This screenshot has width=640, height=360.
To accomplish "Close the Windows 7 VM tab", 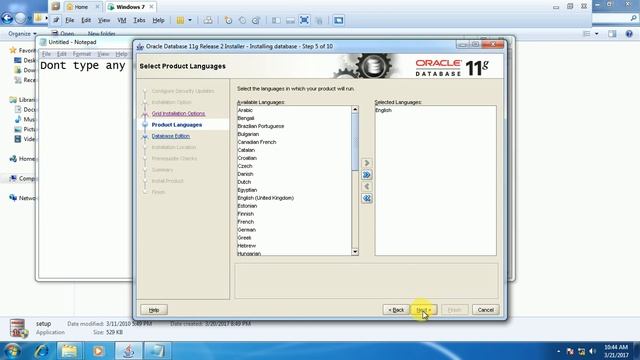I will 151,7.
